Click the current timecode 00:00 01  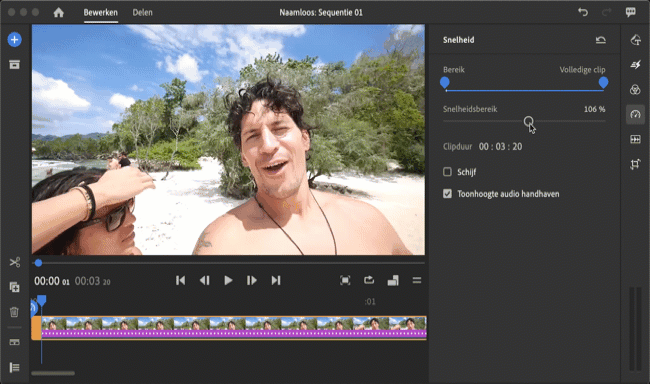pos(52,281)
